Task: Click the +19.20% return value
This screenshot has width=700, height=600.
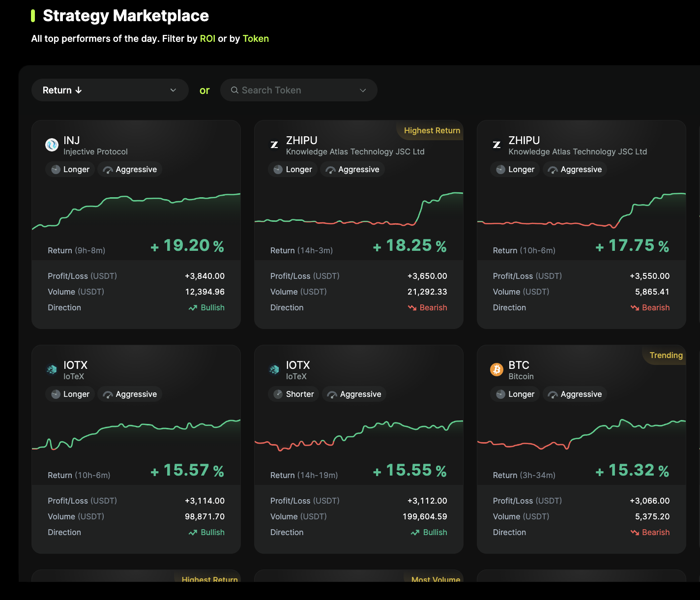Action: coord(187,245)
